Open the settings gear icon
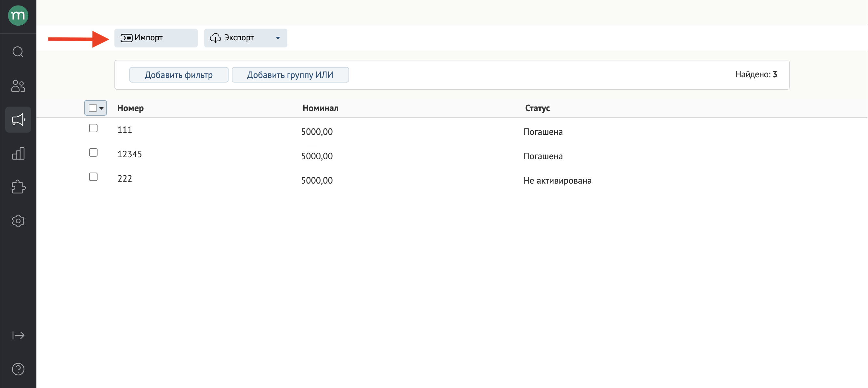The width and height of the screenshot is (868, 388). [x=18, y=221]
